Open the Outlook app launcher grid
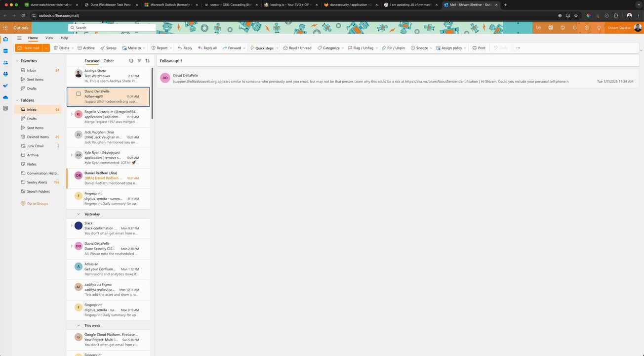644x356 pixels. click(x=5, y=28)
